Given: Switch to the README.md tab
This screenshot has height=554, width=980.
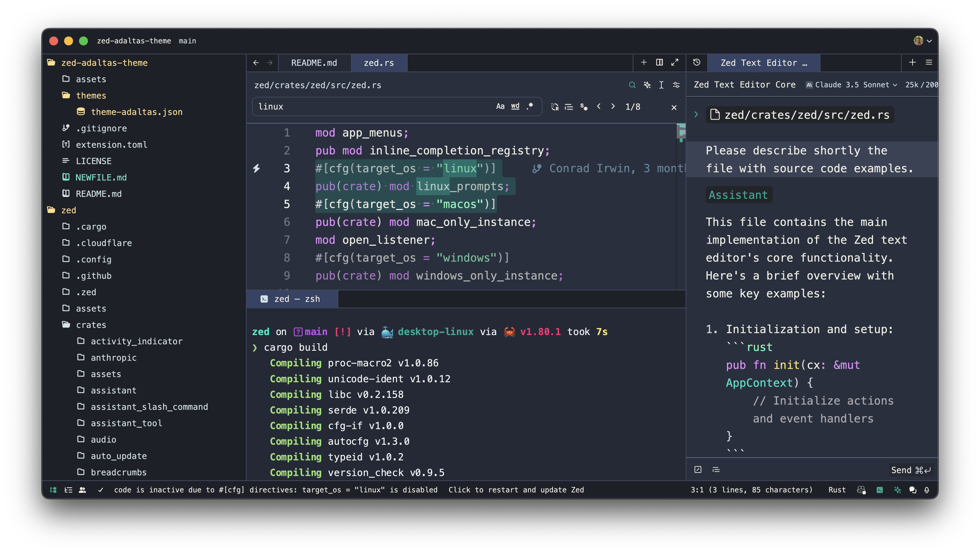Looking at the screenshot, I should point(314,63).
